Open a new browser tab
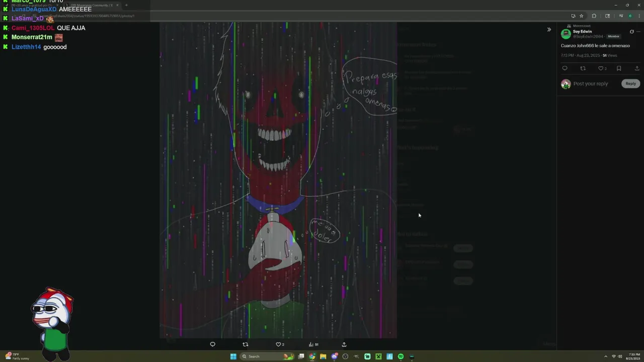The height and width of the screenshot is (362, 644). (126, 5)
